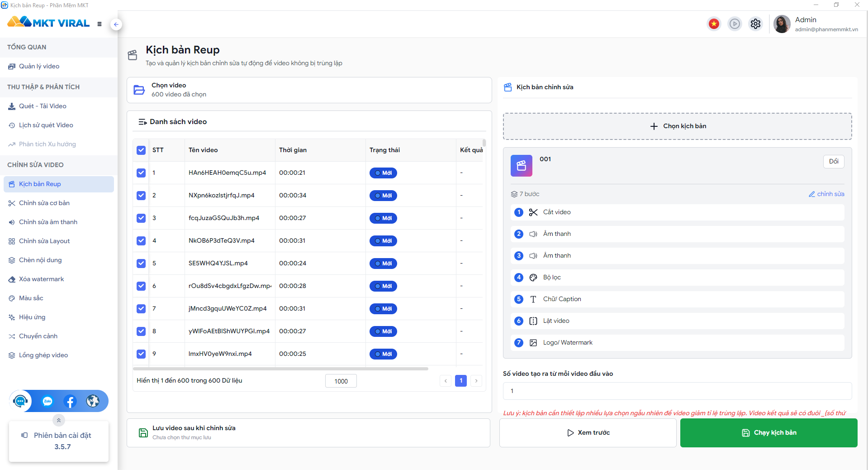Uncheck row 1 HAn6HEAH0emqC5u.mp4
Viewport: 868px width, 470px height.
click(x=141, y=173)
